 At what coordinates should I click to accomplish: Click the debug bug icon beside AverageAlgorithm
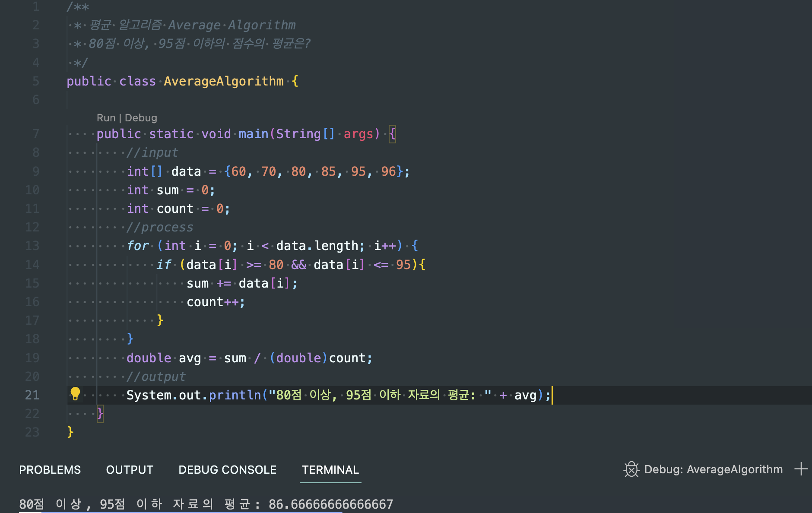pyautogui.click(x=631, y=469)
